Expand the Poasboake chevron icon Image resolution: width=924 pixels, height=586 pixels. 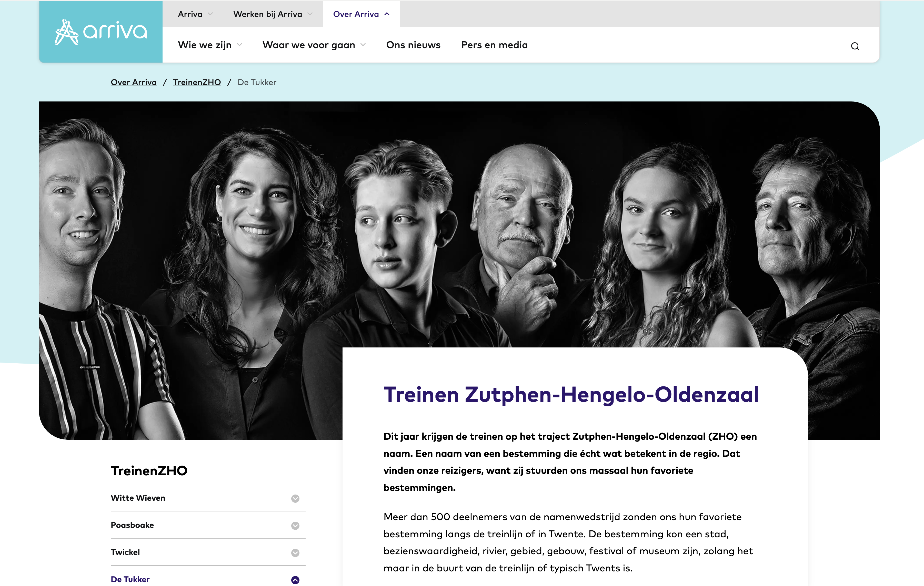[x=295, y=526]
